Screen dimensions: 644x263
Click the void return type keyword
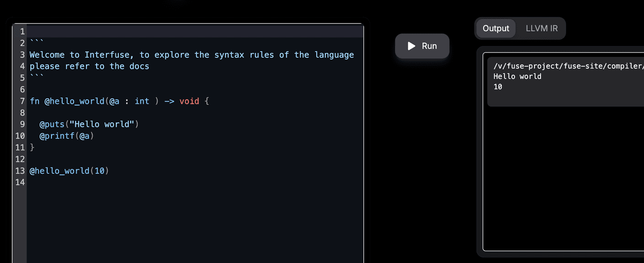click(x=189, y=101)
